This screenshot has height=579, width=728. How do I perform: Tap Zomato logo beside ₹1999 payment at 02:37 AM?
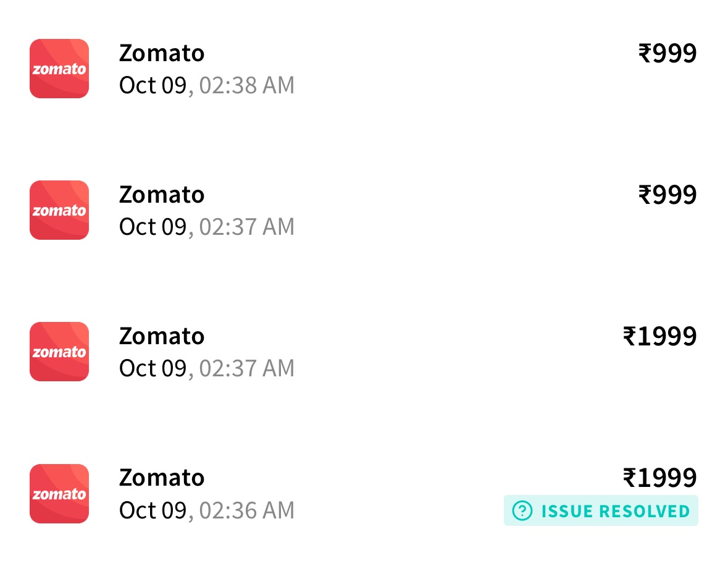[59, 352]
